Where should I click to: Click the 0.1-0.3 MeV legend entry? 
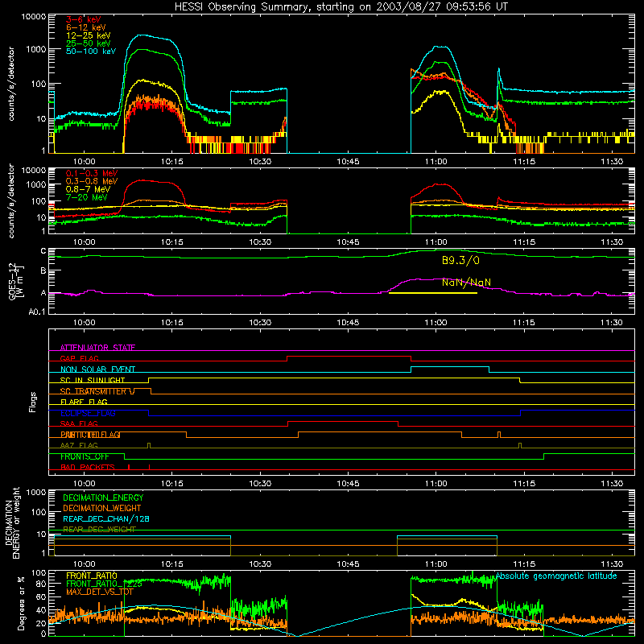click(92, 173)
